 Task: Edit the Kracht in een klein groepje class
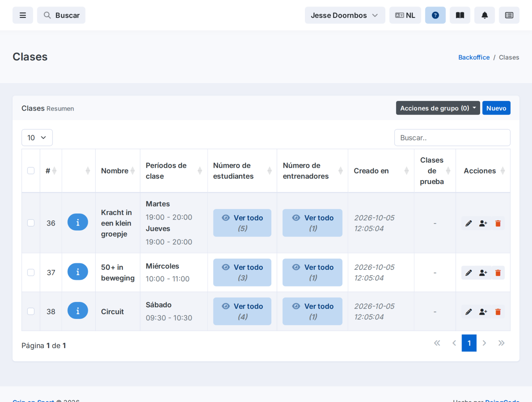point(468,223)
